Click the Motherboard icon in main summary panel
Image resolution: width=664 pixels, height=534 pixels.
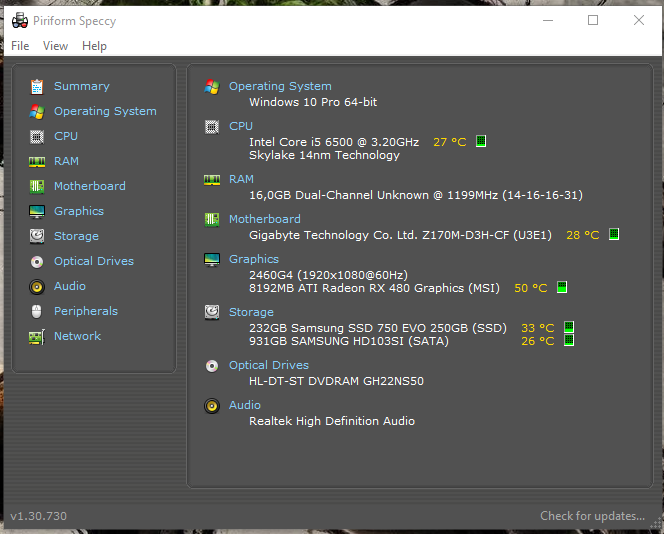[212, 219]
